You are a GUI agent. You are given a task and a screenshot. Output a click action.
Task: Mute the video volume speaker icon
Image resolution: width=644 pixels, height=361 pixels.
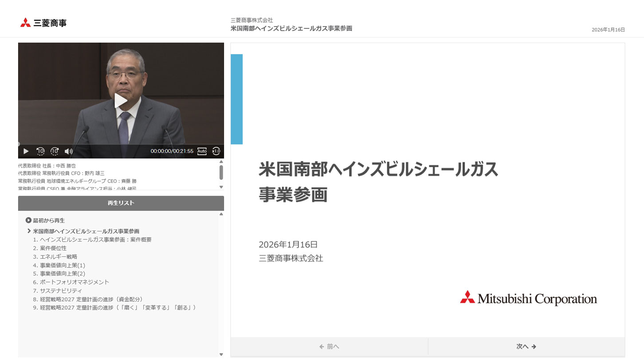(69, 151)
